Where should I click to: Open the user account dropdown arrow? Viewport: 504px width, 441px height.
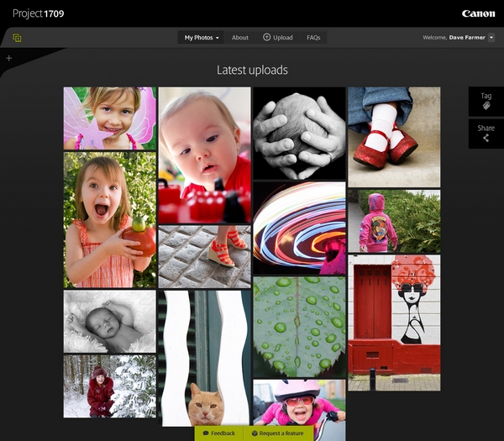click(491, 38)
